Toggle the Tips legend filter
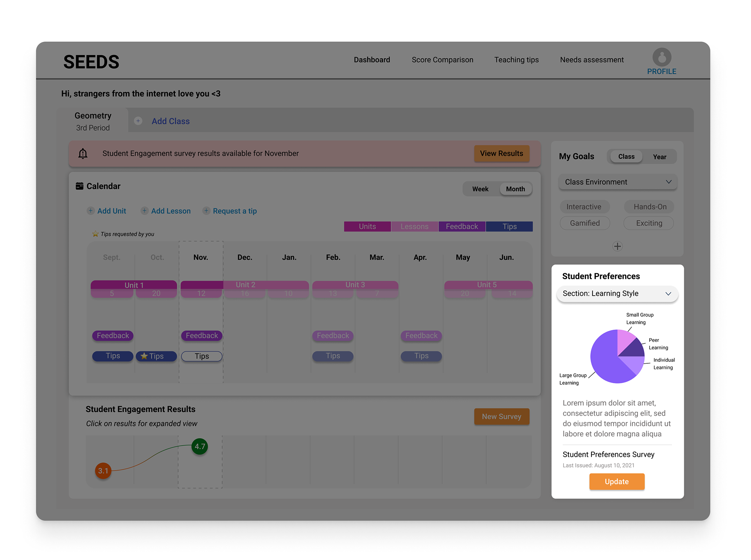Screen dimensions: 751x560 point(509,226)
